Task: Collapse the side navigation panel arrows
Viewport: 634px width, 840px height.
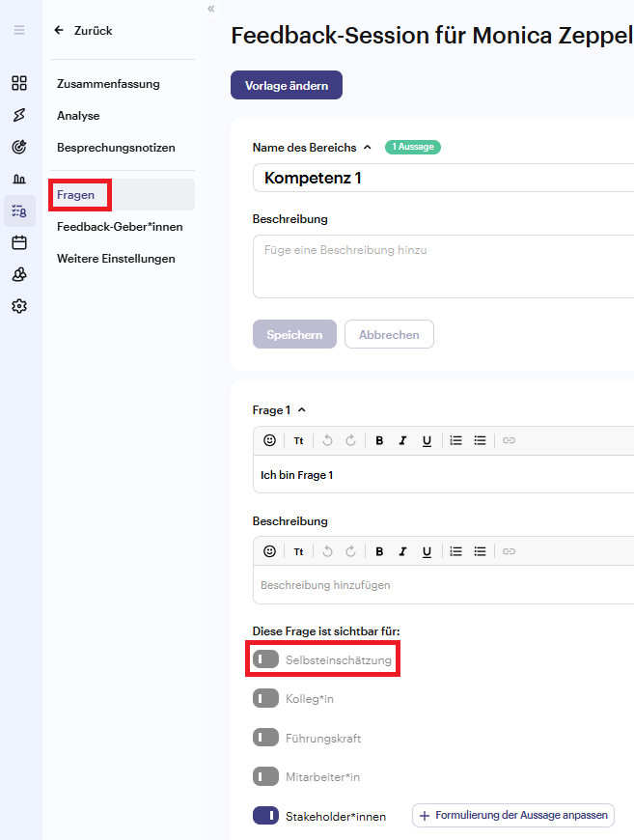Action: click(x=211, y=9)
